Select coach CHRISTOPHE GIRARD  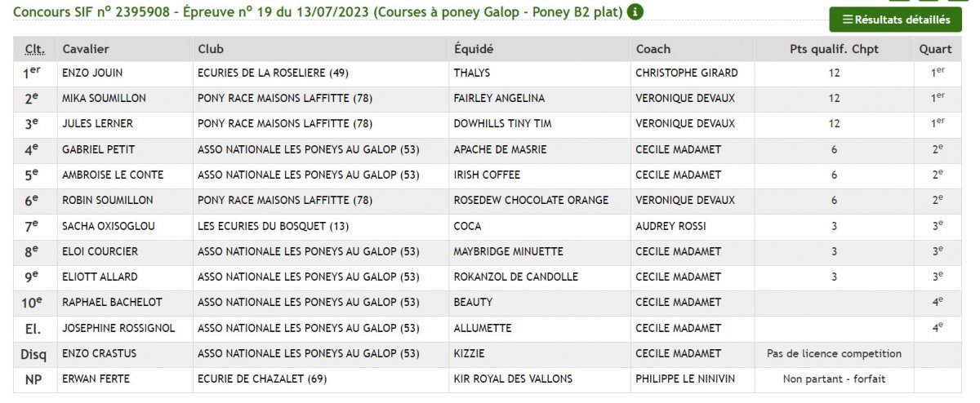point(686,73)
